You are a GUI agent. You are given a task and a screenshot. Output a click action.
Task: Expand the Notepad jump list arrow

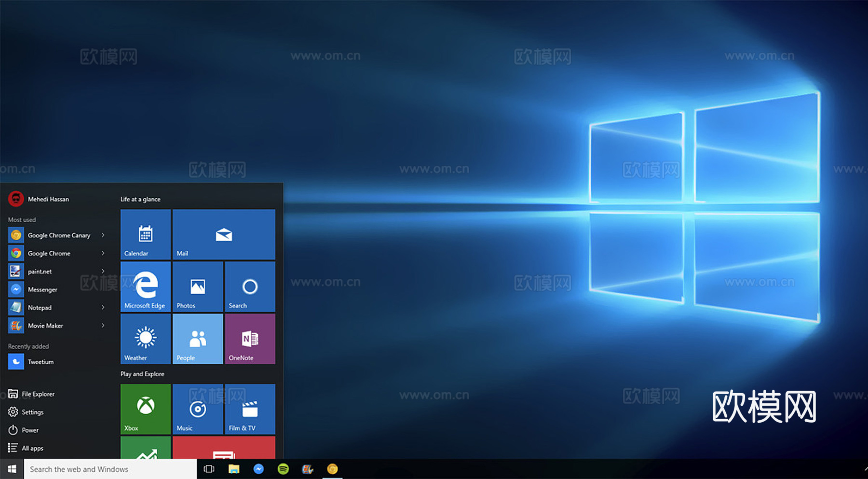(x=103, y=307)
